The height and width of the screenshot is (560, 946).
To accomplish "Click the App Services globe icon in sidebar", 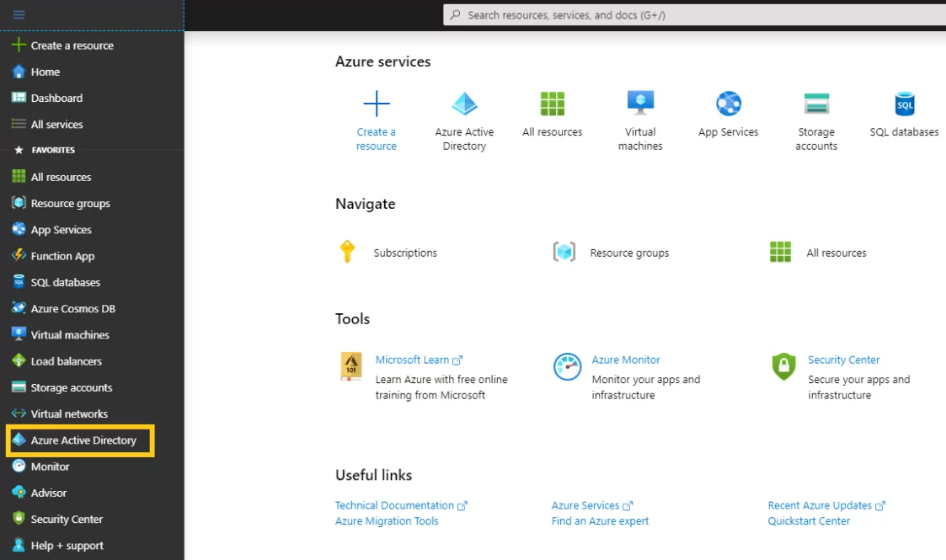I will pos(19,229).
